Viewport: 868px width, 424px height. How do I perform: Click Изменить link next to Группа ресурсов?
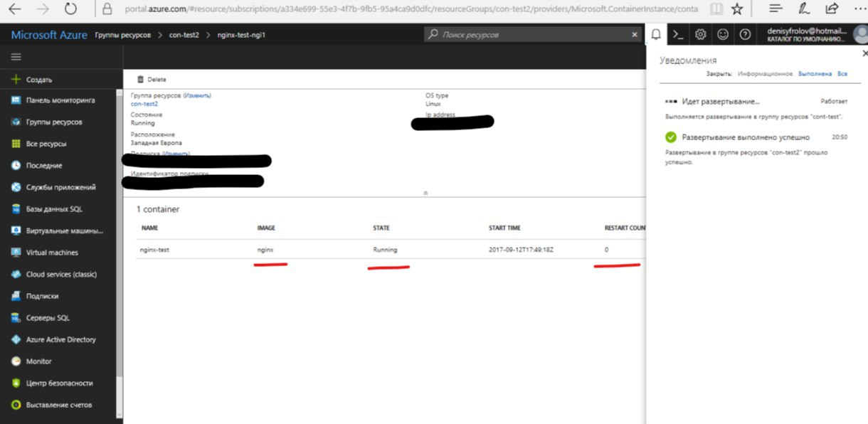(197, 95)
